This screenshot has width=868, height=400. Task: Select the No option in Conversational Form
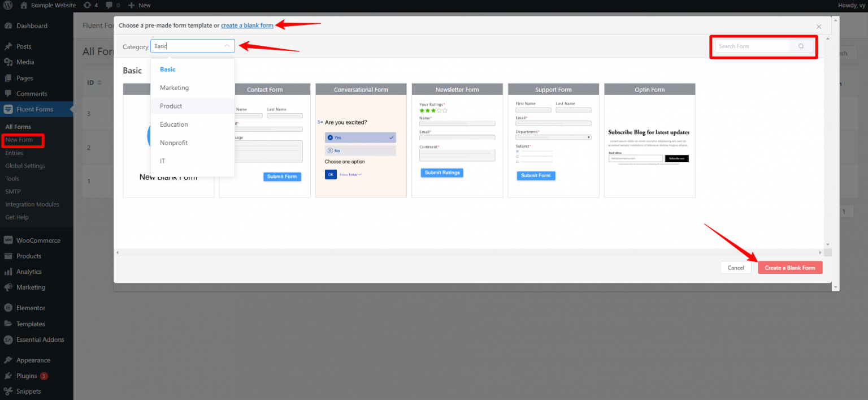[x=360, y=150]
